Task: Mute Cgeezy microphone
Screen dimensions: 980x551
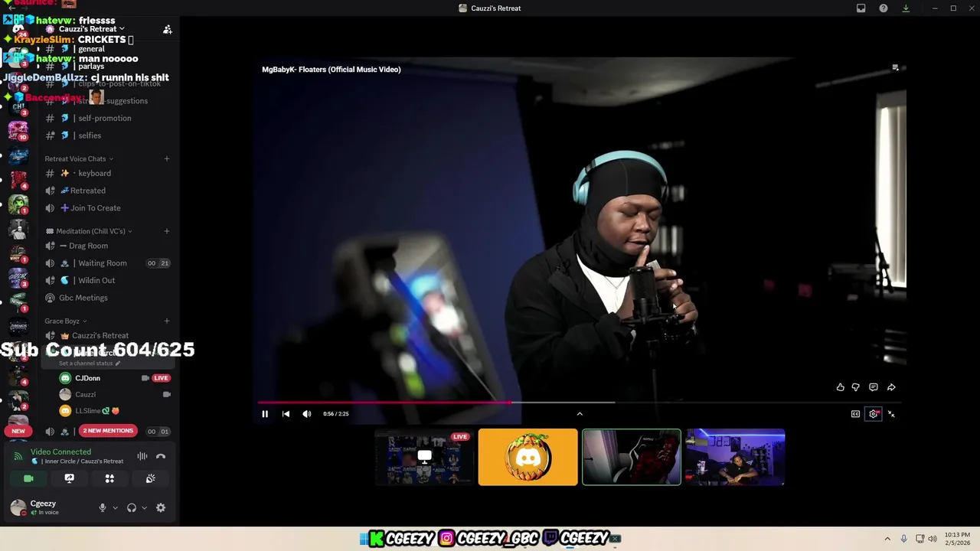Action: pyautogui.click(x=102, y=507)
